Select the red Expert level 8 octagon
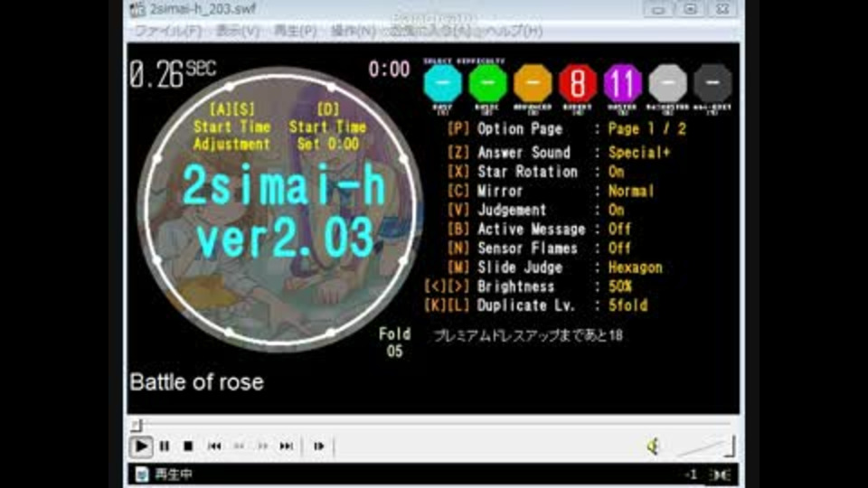Screen dimensions: 868x488 click(578, 83)
